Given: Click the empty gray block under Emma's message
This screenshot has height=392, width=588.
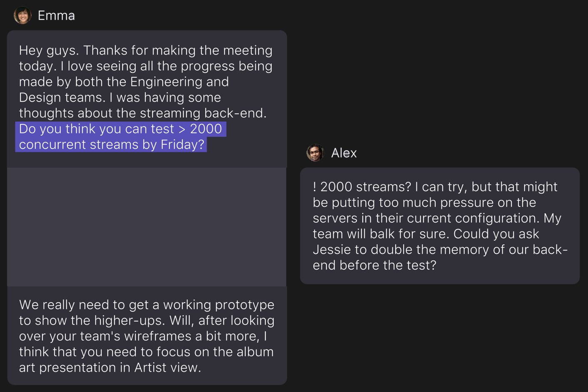Looking at the screenshot, I should (147, 227).
